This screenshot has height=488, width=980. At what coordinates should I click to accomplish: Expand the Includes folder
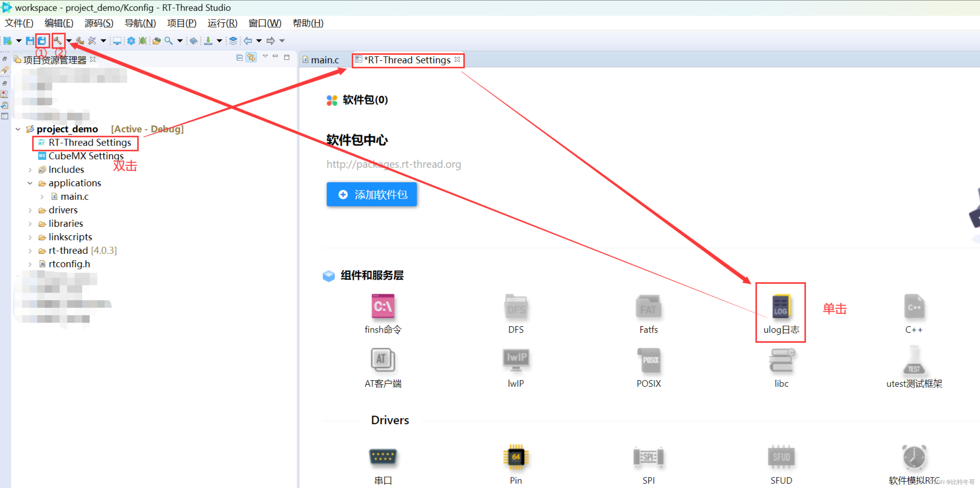(30, 170)
